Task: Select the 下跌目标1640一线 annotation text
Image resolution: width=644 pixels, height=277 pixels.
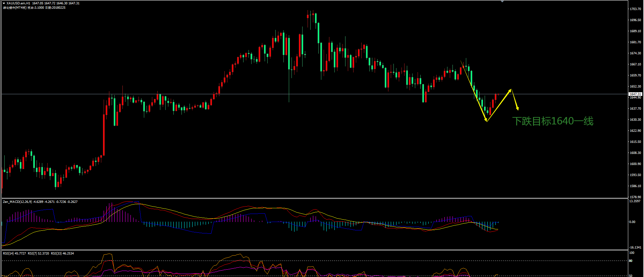Action: point(553,121)
